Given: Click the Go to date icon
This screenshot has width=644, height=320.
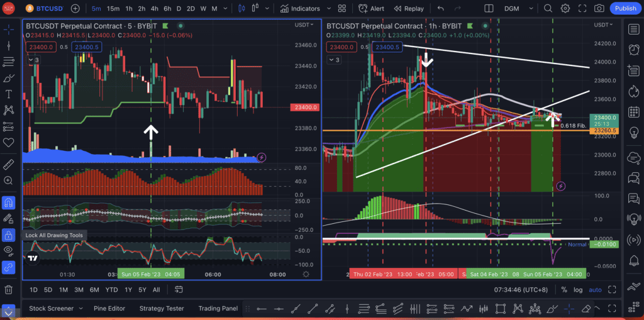Looking at the screenshot, I should (x=178, y=290).
